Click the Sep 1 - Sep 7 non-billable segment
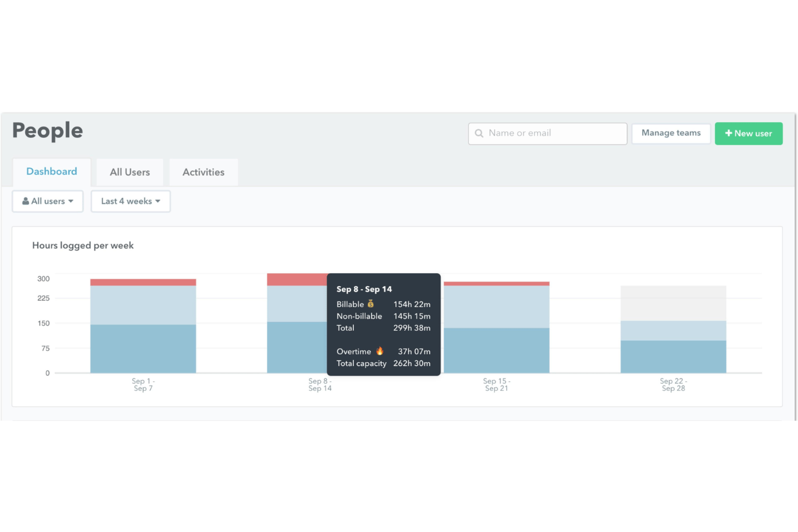The height and width of the screenshot is (532, 798). 143,305
